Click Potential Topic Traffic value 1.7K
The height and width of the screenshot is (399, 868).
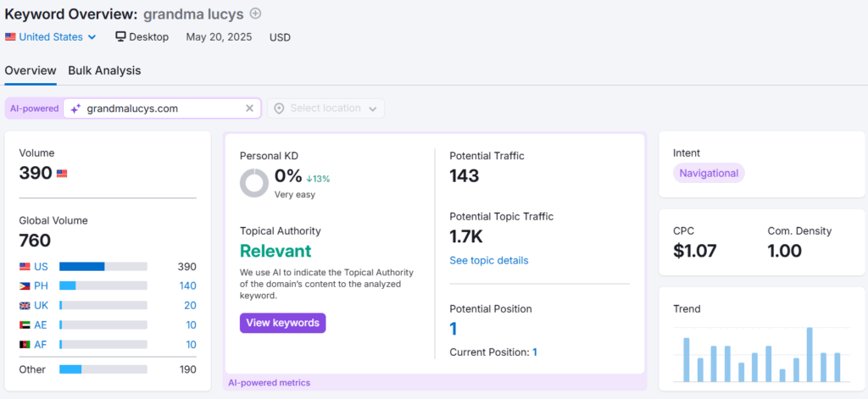pyautogui.click(x=466, y=237)
